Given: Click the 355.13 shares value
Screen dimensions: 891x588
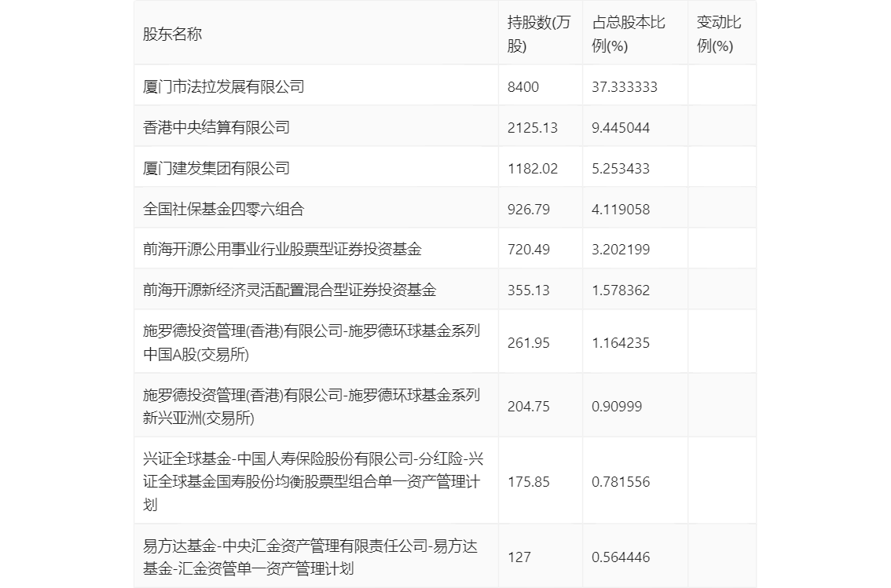Looking at the screenshot, I should pos(529,290).
